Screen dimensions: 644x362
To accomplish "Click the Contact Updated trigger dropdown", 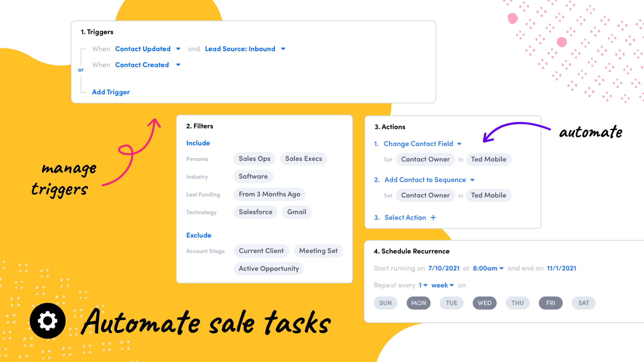I will (x=179, y=49).
